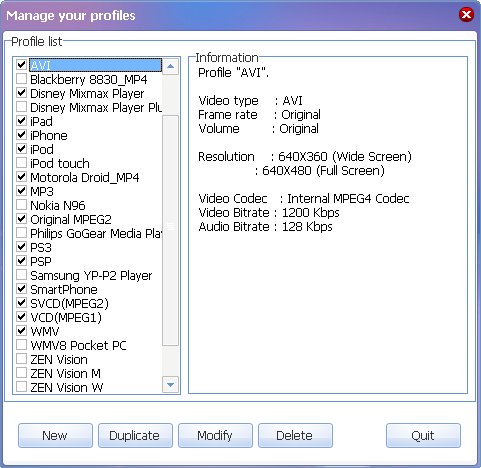Click the Quit button

click(423, 435)
